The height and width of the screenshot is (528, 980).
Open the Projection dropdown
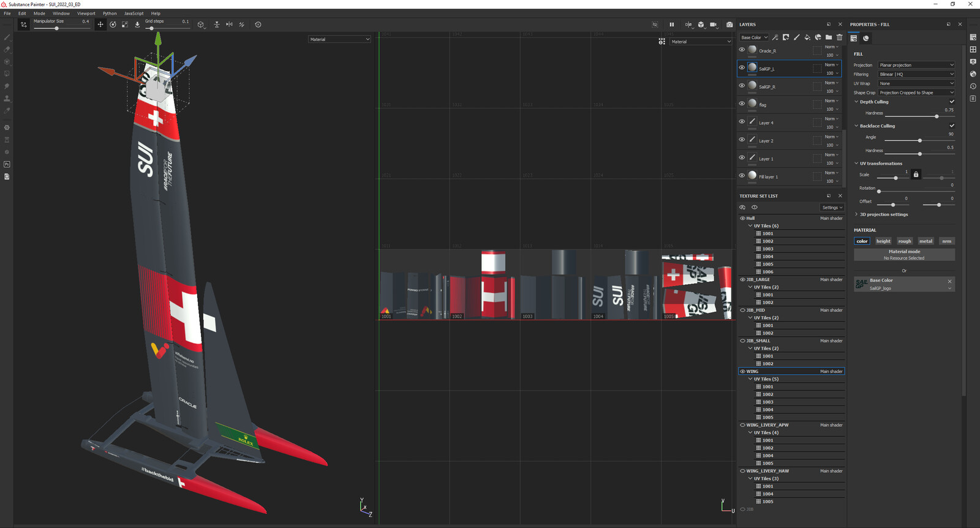[x=916, y=65]
